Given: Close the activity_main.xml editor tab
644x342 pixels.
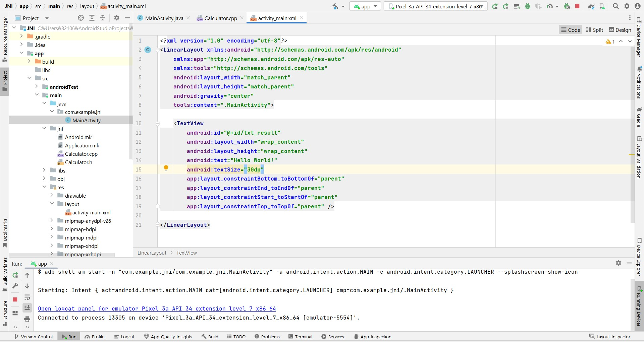Looking at the screenshot, I should [x=302, y=18].
